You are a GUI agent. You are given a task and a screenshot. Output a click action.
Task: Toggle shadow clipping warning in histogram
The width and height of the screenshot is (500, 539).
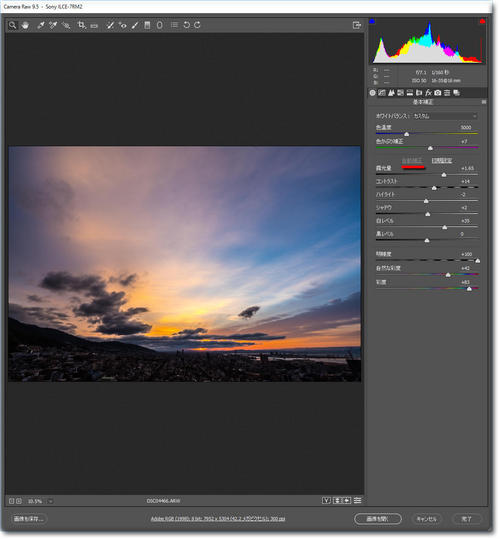click(372, 21)
